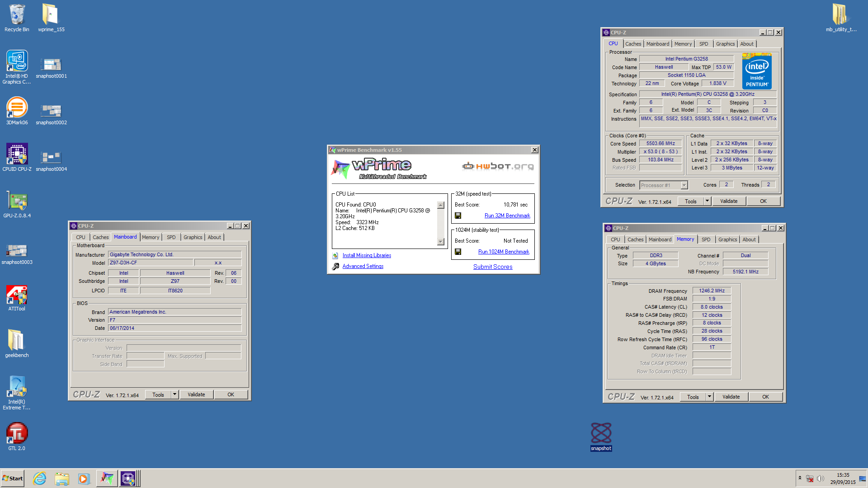The width and height of the screenshot is (868, 488).
Task: Open Internet Explorer from the taskbar
Action: (x=40, y=479)
